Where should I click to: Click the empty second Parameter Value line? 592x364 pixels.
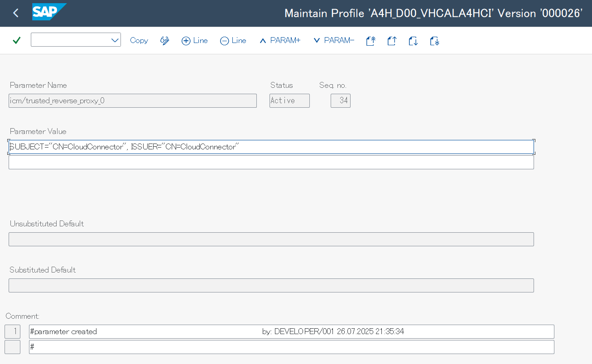pos(271,162)
